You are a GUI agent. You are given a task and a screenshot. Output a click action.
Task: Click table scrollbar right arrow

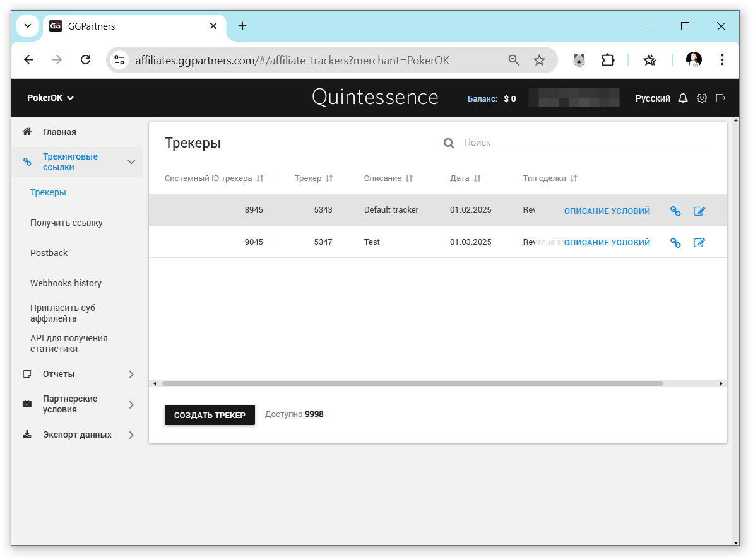coord(721,383)
